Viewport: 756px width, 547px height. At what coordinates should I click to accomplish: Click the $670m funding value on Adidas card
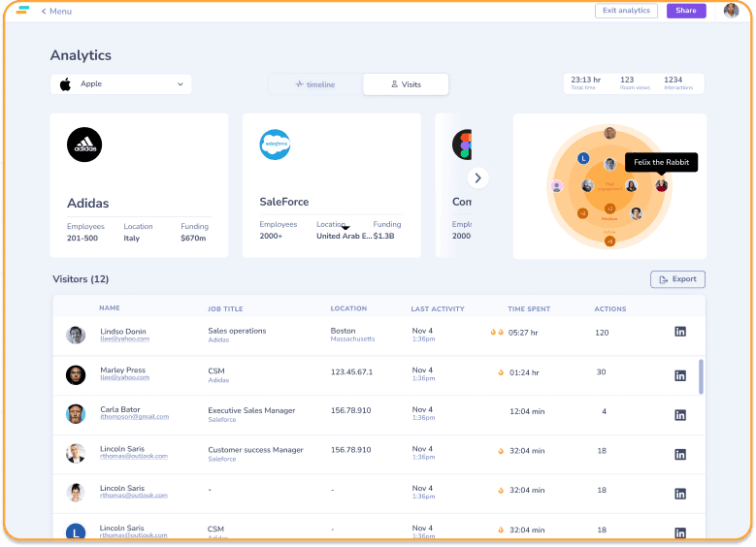(193, 238)
